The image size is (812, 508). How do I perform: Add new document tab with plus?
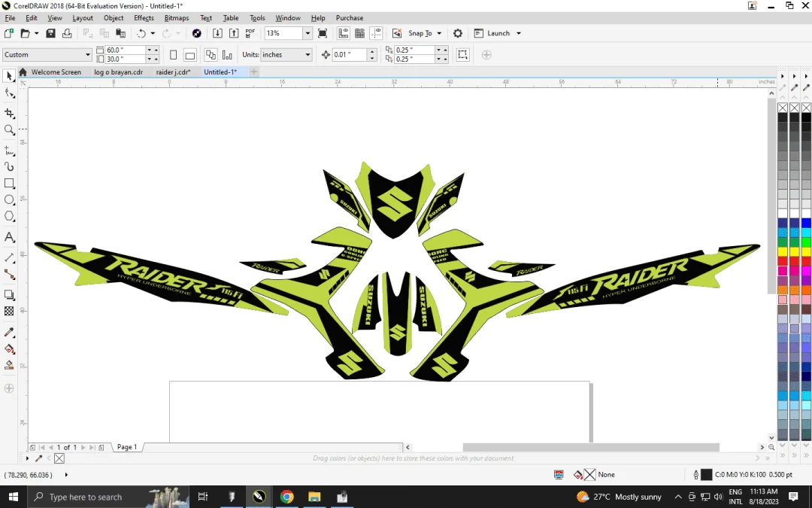tap(254, 72)
